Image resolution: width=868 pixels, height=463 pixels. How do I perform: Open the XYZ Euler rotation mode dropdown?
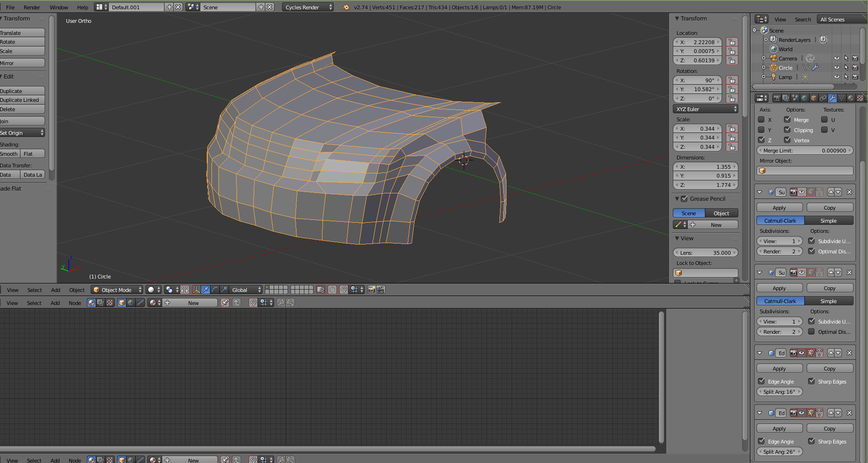coord(705,109)
